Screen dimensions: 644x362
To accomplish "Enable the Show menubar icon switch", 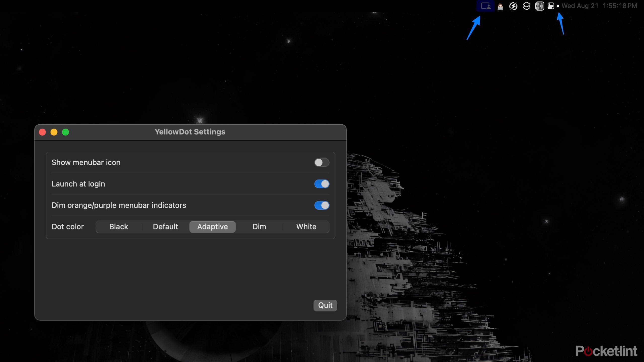I will tap(321, 163).
